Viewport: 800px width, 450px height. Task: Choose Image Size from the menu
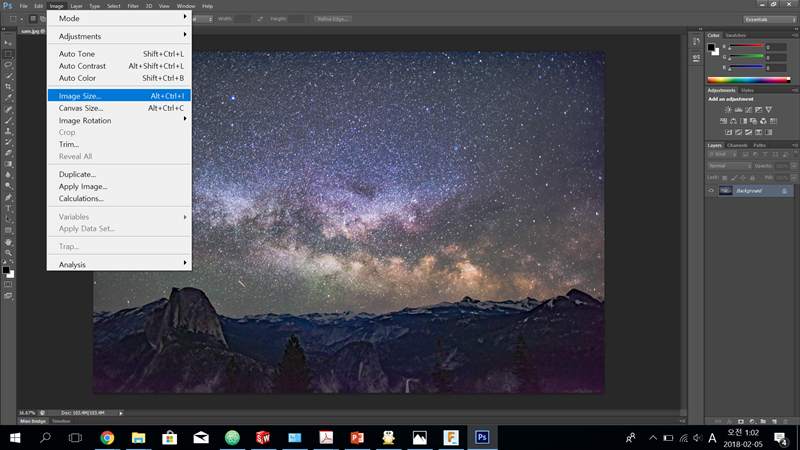click(119, 96)
